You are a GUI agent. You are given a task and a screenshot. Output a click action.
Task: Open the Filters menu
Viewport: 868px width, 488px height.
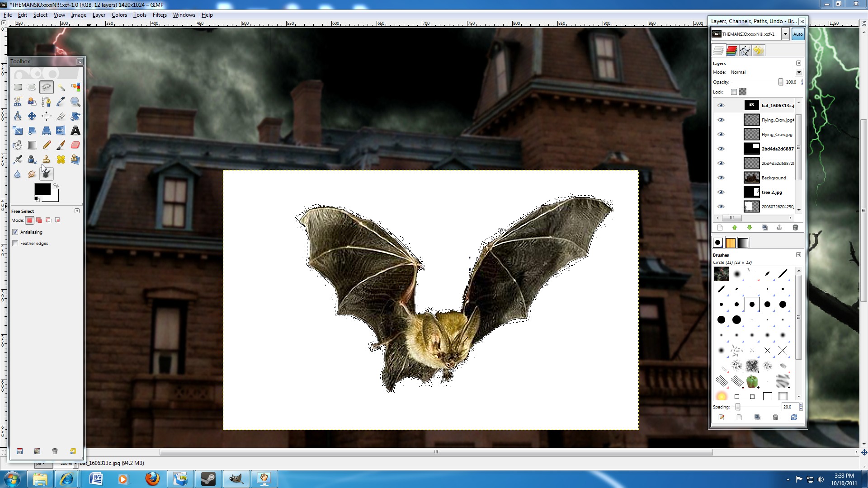[x=160, y=15]
